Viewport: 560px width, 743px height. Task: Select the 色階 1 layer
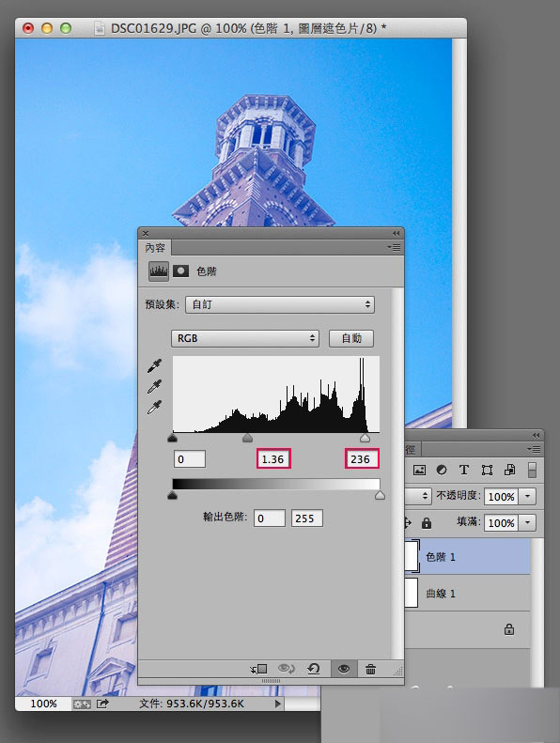point(467,556)
